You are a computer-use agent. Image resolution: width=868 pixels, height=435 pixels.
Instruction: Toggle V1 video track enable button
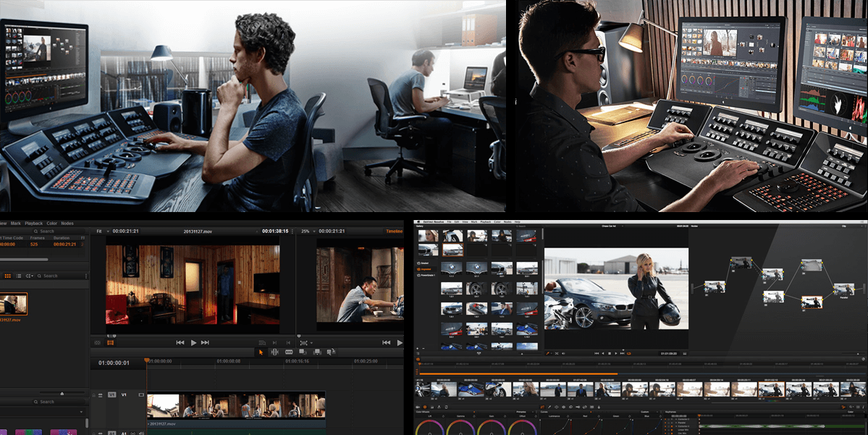[112, 395]
